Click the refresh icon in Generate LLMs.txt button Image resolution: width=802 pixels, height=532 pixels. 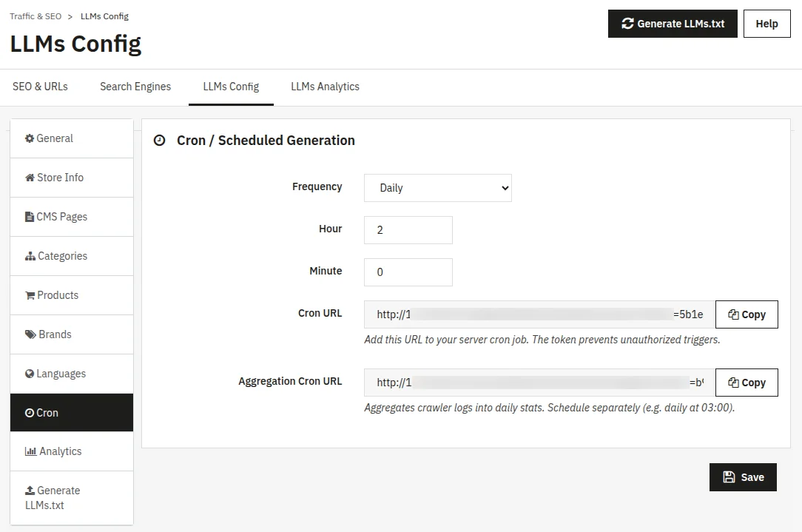[627, 24]
